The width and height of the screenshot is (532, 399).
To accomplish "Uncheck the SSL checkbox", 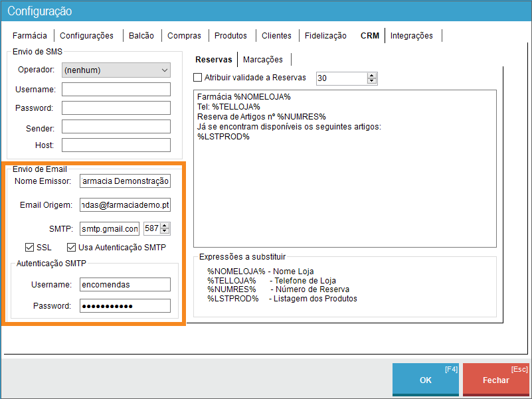I will pos(29,248).
